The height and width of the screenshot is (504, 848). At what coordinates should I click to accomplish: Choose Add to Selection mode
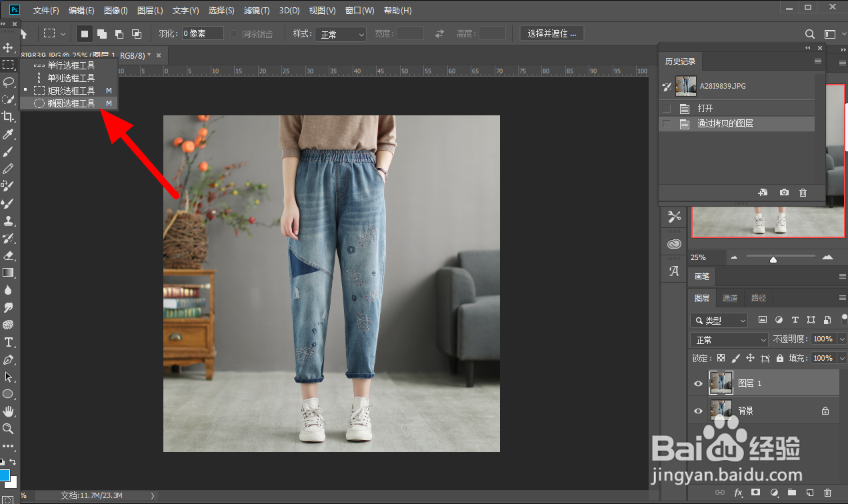[102, 34]
